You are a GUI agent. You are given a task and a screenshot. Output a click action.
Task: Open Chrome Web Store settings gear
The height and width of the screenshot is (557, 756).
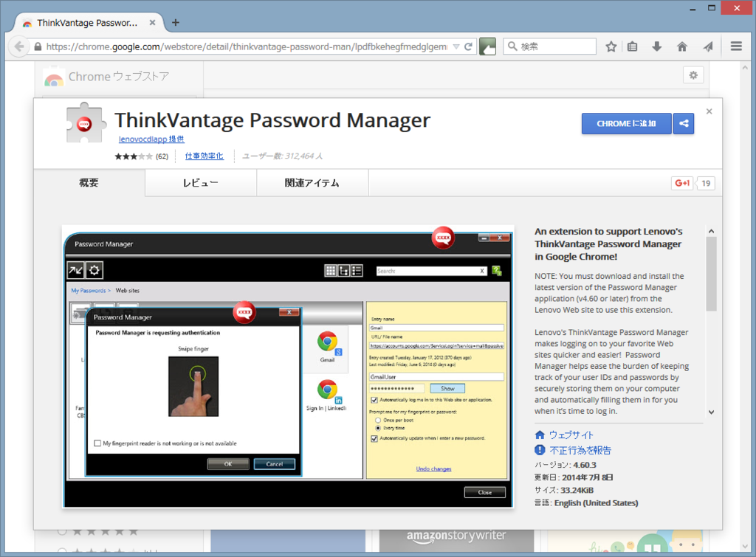pyautogui.click(x=693, y=75)
